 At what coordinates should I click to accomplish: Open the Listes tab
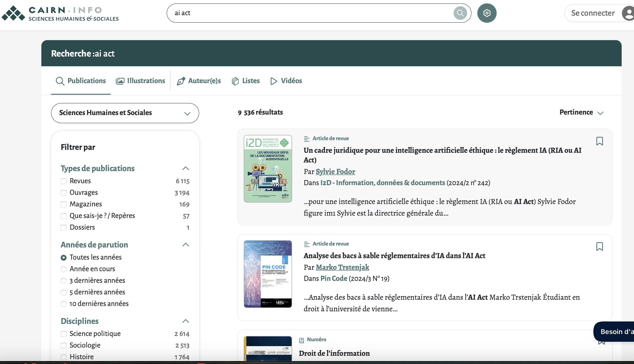coord(246,81)
